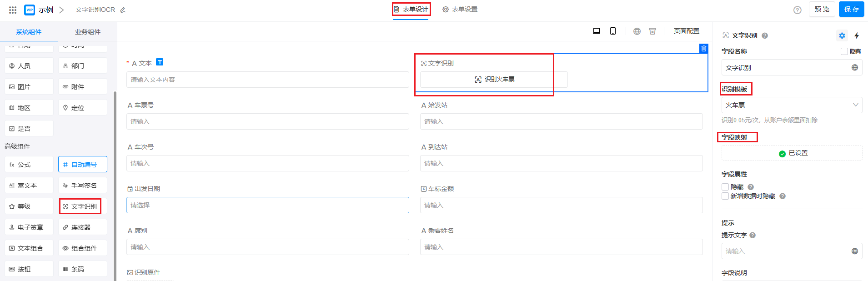Viewport: 868px width, 281px height.
Task: Click globe icon in field name box
Action: tap(854, 68)
